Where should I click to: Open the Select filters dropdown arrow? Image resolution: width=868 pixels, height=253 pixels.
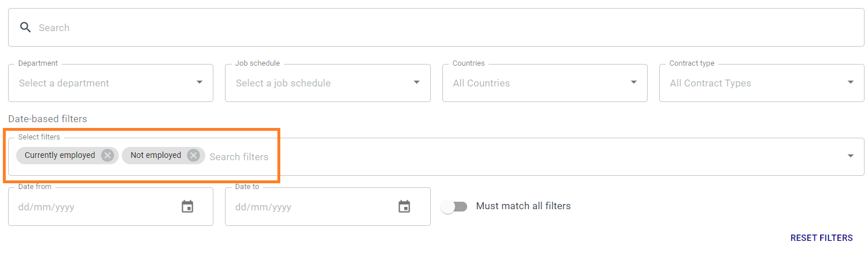851,156
